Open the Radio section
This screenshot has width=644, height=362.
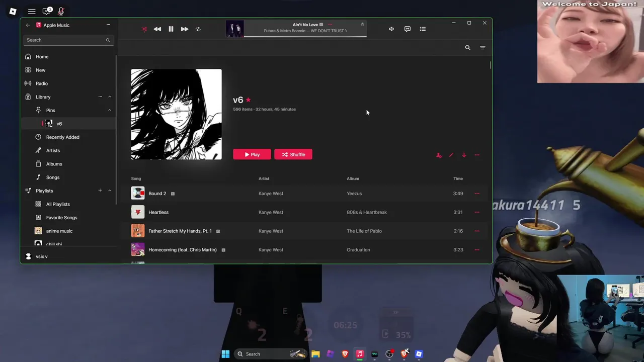coord(68,83)
